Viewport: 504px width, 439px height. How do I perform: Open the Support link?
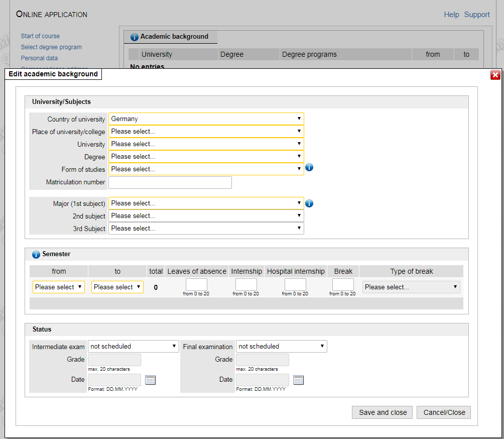(477, 15)
